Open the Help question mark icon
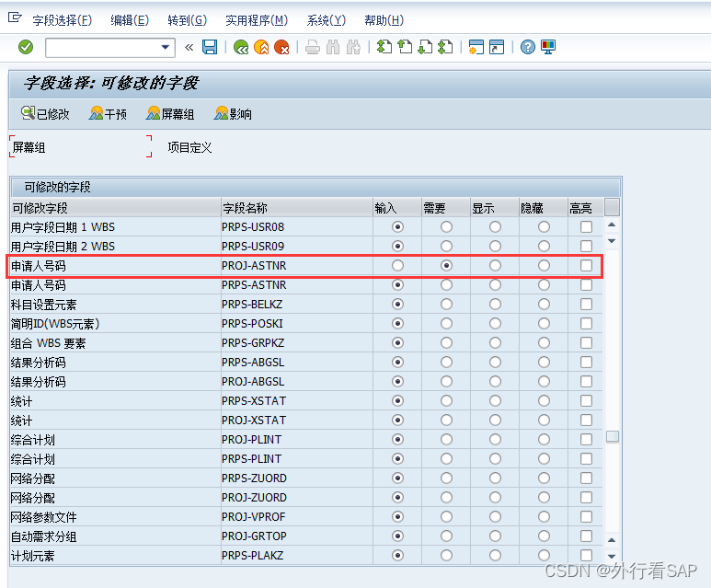711x588 pixels. [x=527, y=47]
